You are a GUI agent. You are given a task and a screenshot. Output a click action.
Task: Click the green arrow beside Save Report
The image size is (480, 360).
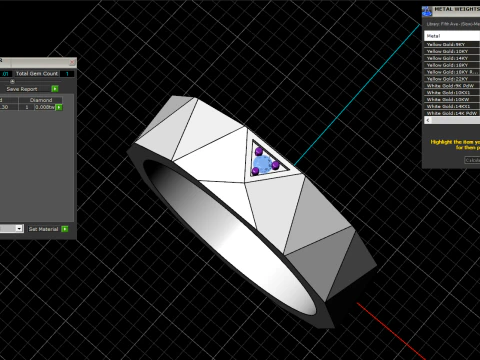tap(55, 89)
